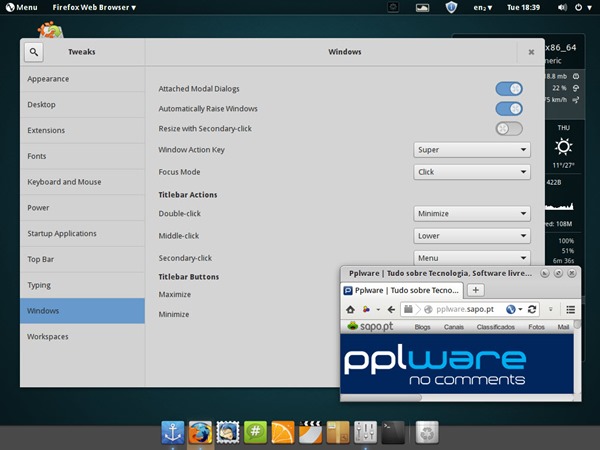
Task: Open the power menu in top bar
Action: [x=583, y=7]
